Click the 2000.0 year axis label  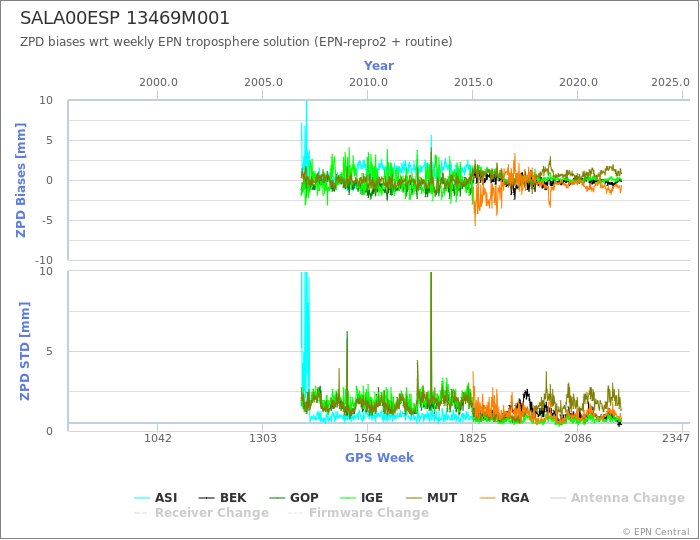[158, 83]
